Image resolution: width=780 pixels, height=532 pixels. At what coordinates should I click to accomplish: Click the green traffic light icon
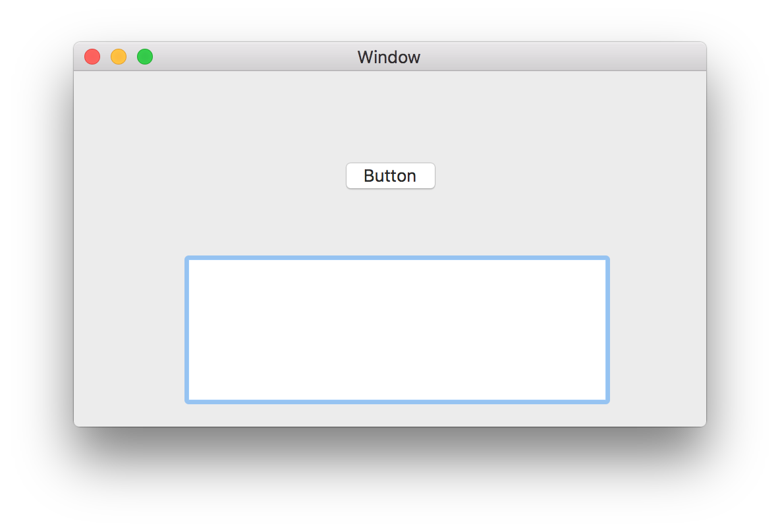pyautogui.click(x=145, y=57)
